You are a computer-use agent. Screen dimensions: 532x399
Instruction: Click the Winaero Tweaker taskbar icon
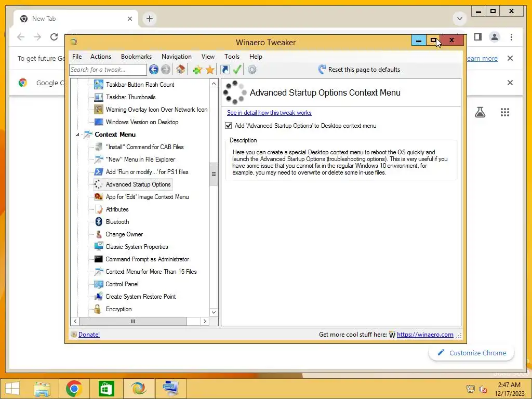point(138,389)
